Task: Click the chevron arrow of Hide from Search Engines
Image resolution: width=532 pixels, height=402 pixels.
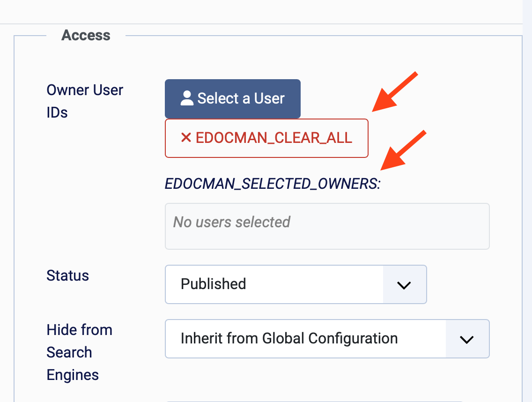Action: coord(466,339)
